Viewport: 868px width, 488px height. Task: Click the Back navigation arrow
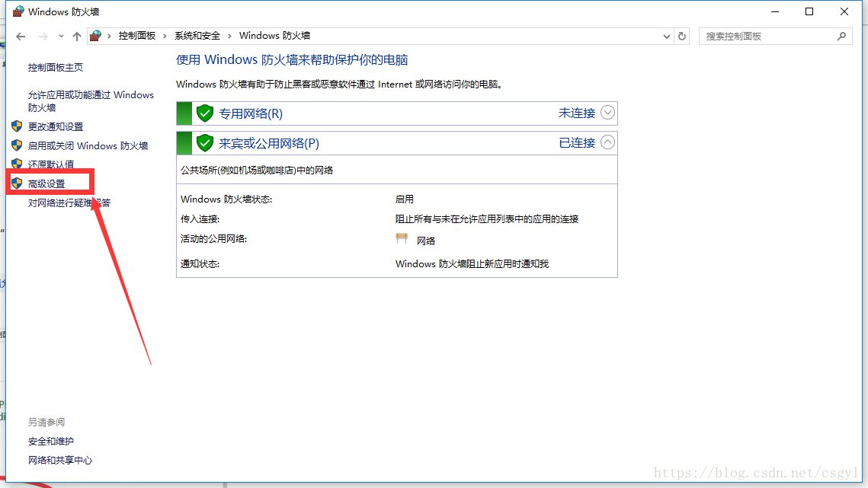(x=21, y=37)
